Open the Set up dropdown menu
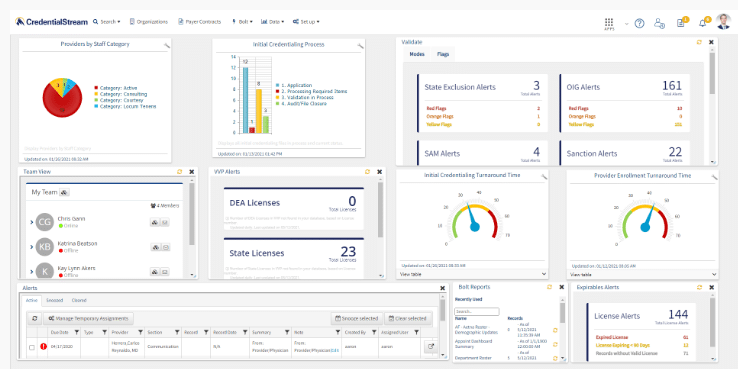 pyautogui.click(x=306, y=22)
